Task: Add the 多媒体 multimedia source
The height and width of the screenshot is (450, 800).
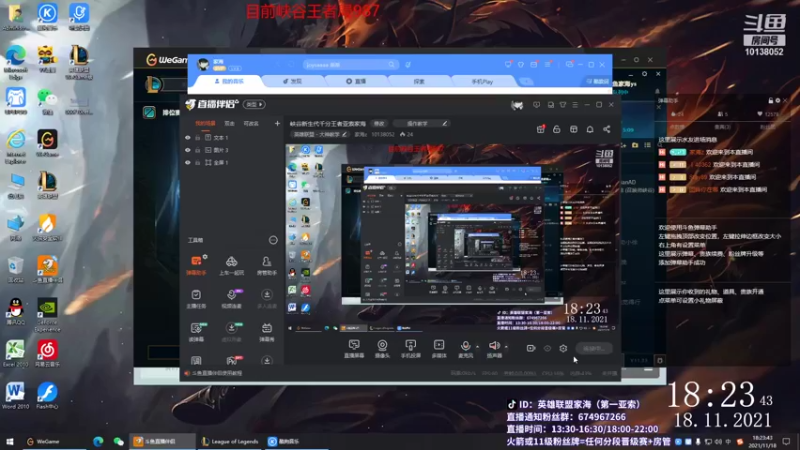Action: (439, 348)
